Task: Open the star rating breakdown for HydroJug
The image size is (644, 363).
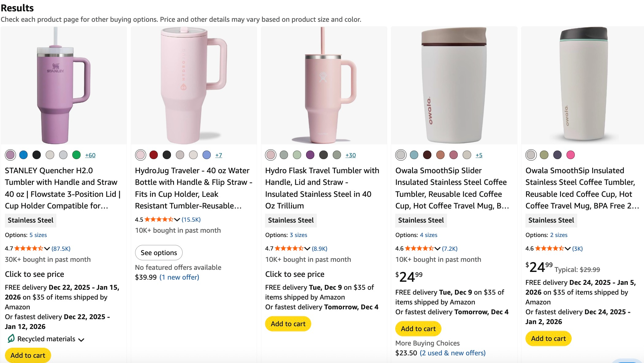Action: [176, 219]
